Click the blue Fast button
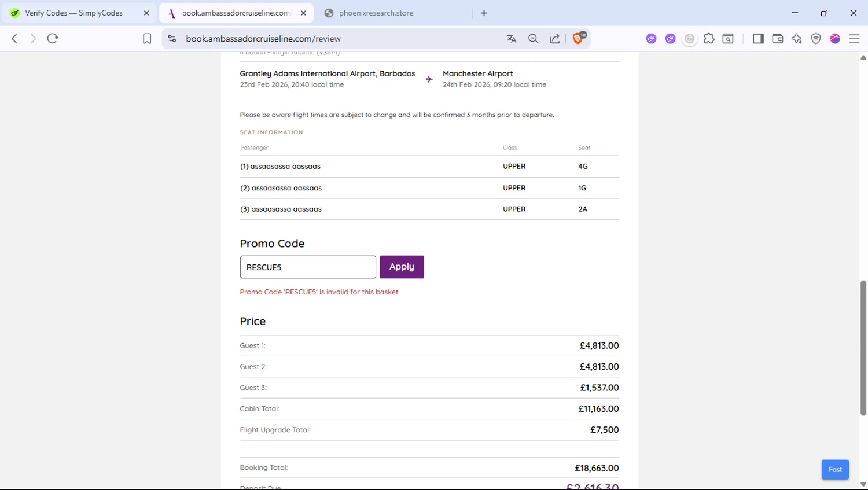Image resolution: width=868 pixels, height=490 pixels. point(835,469)
